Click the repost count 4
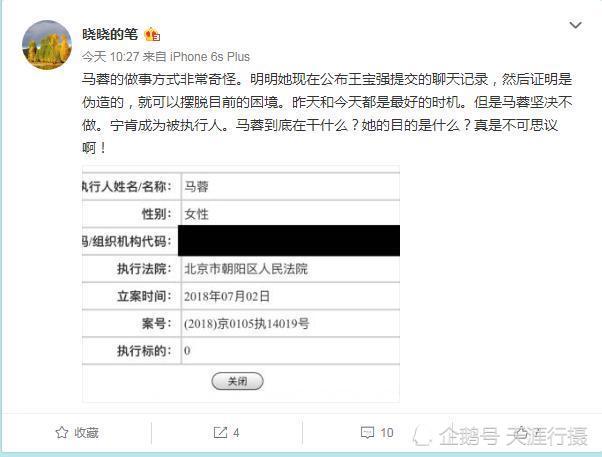Viewport: 602px width, 457px height. click(236, 433)
